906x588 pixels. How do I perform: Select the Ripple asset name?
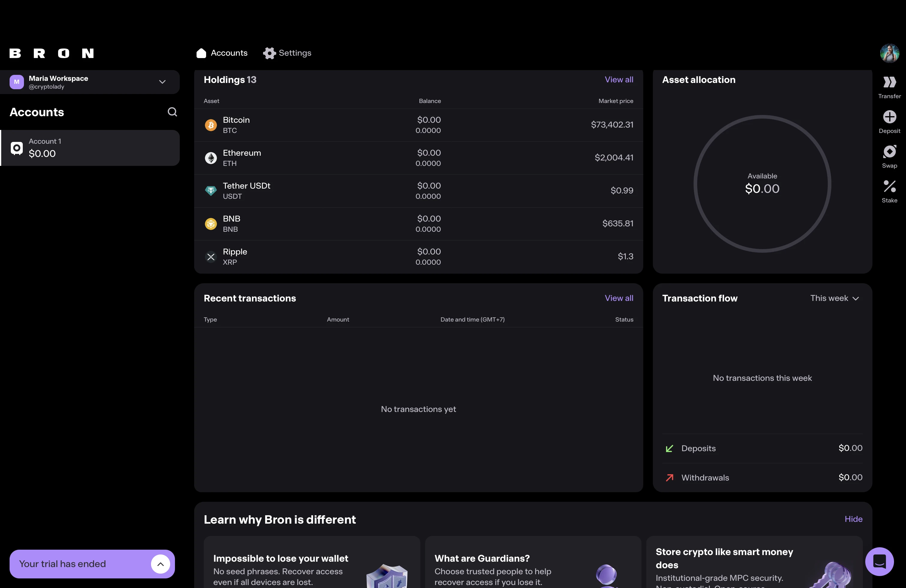[x=235, y=252]
